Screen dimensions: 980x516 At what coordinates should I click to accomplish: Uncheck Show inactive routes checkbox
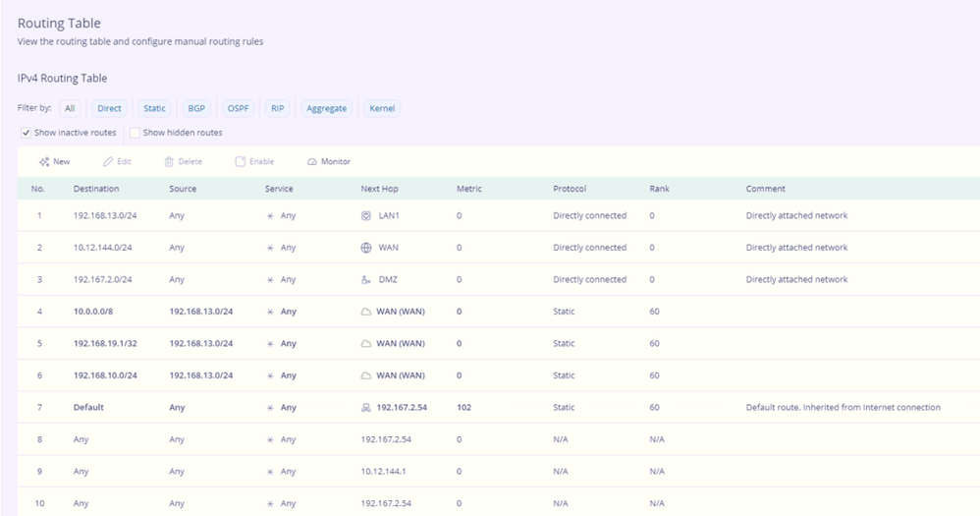point(26,133)
